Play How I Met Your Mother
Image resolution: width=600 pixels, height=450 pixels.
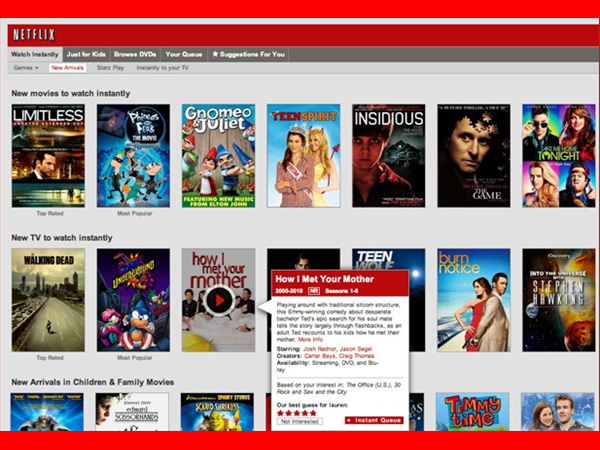click(x=220, y=298)
